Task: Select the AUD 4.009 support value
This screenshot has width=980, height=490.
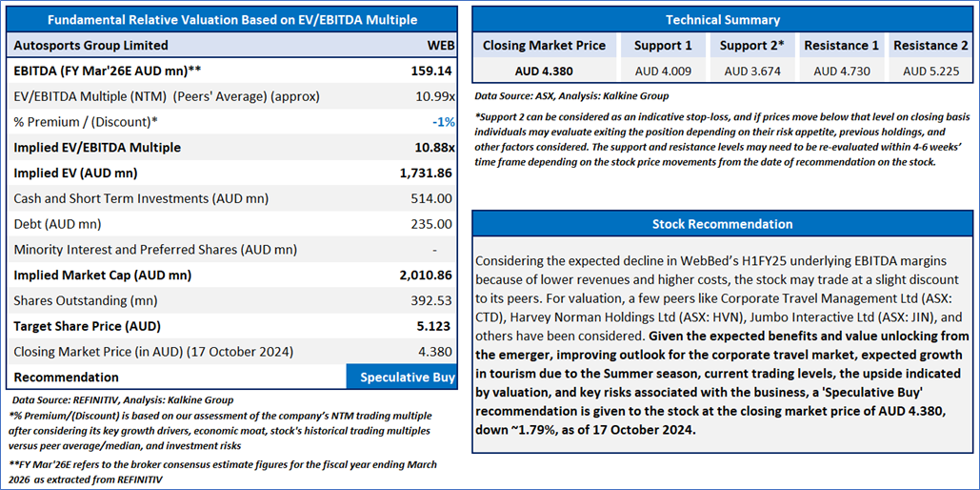Action: (x=663, y=71)
